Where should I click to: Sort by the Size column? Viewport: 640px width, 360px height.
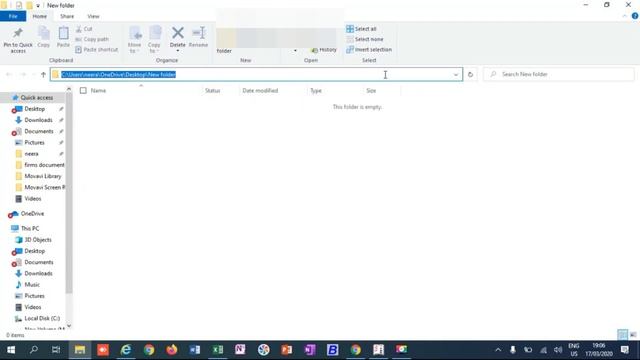[371, 91]
